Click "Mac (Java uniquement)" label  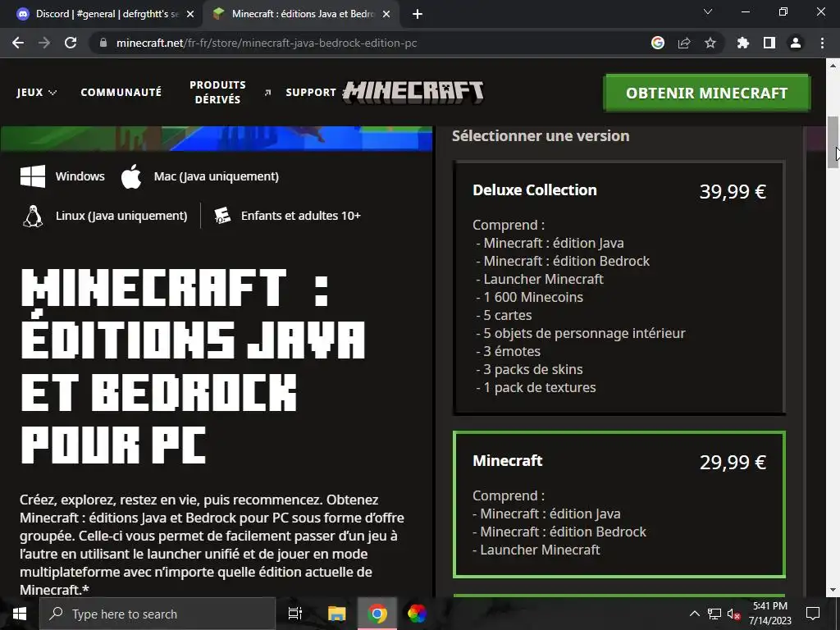point(216,176)
